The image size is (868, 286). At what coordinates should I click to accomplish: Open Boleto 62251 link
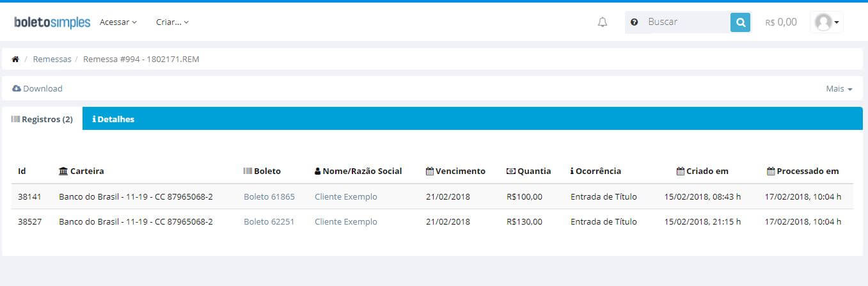click(x=269, y=222)
